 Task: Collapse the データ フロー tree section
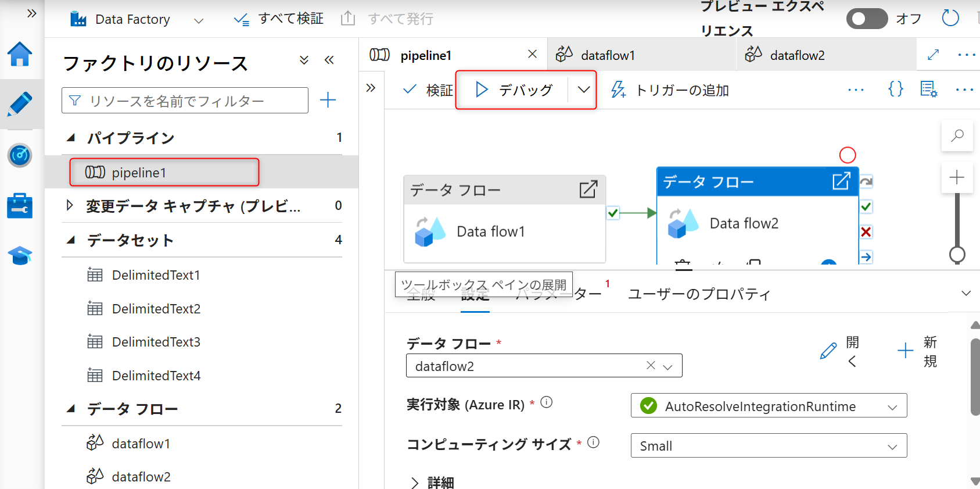tap(71, 409)
